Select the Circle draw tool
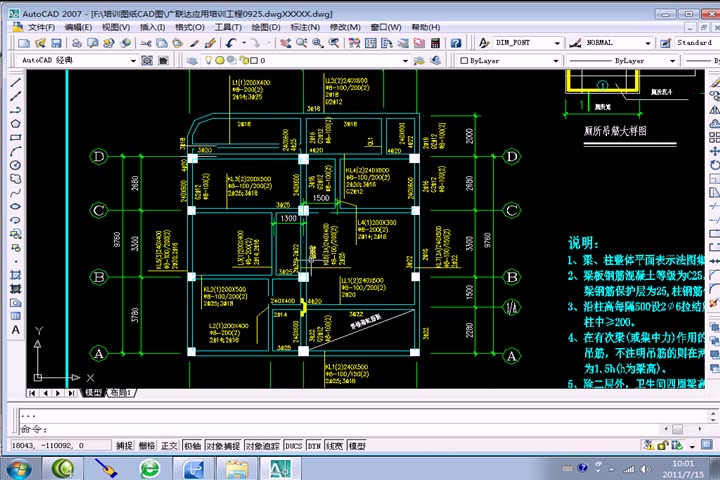720x480 pixels. 15,165
